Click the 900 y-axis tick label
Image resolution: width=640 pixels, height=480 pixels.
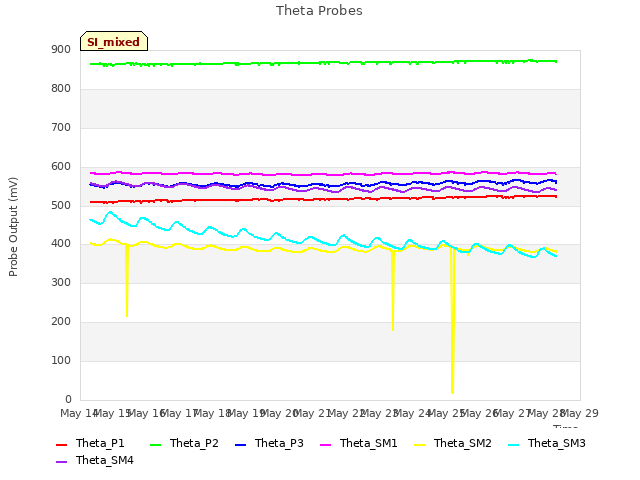click(61, 50)
